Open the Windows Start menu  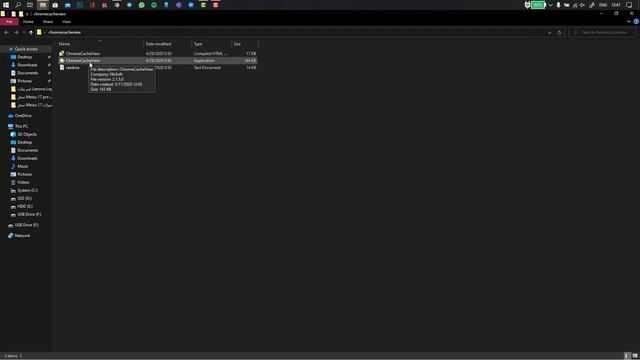pyautogui.click(x=6, y=5)
